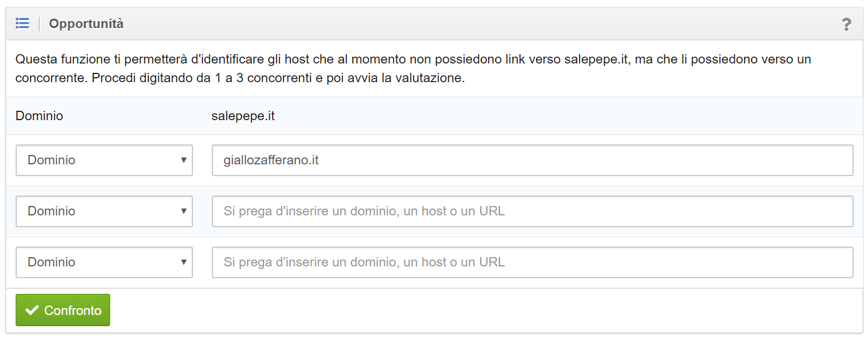Screen dimensions: 868x338
Task: Click the Opportunità panel title
Action: (86, 24)
